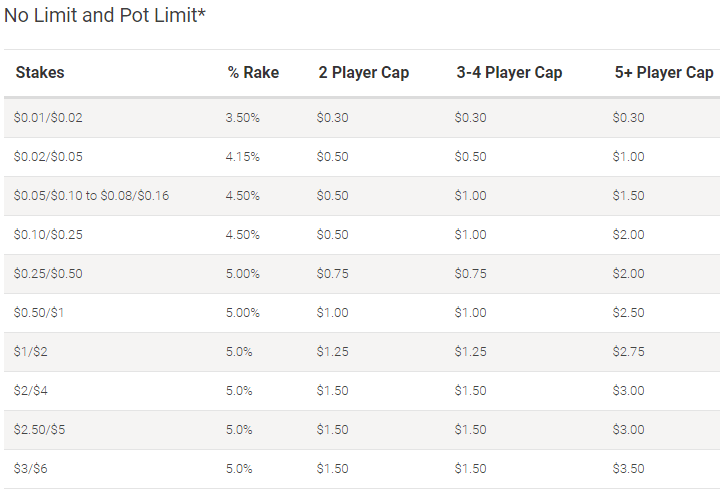The image size is (720, 497).
Task: Select the $2.50/$5 stakes cell
Action: coord(39,430)
